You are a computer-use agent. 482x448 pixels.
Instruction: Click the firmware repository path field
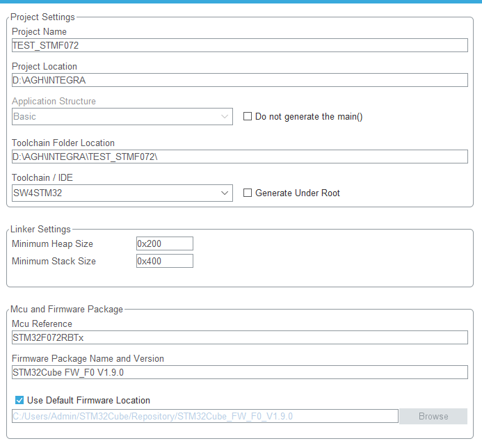pos(205,416)
